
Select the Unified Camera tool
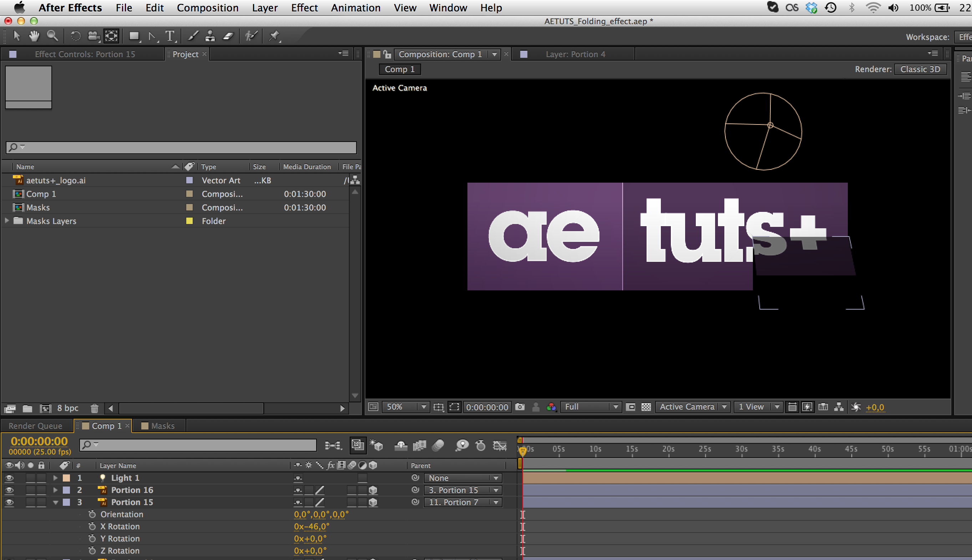pos(93,36)
